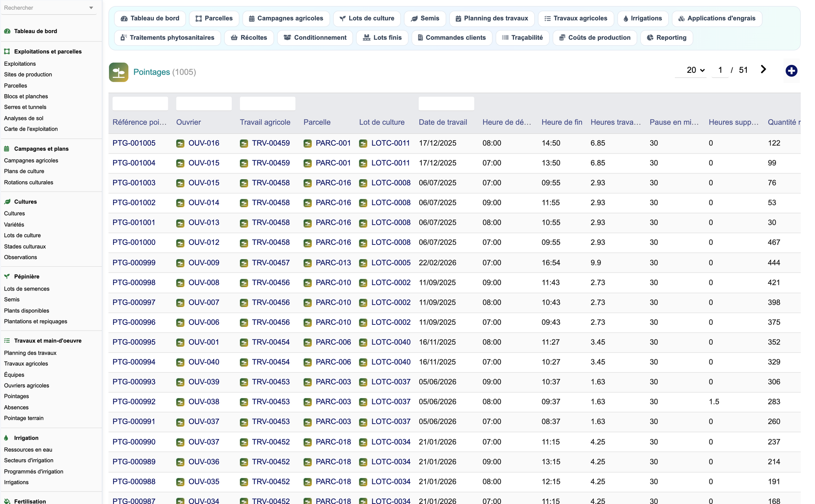Sort by Lot de culture column header
The height and width of the screenshot is (504, 815).
click(382, 122)
